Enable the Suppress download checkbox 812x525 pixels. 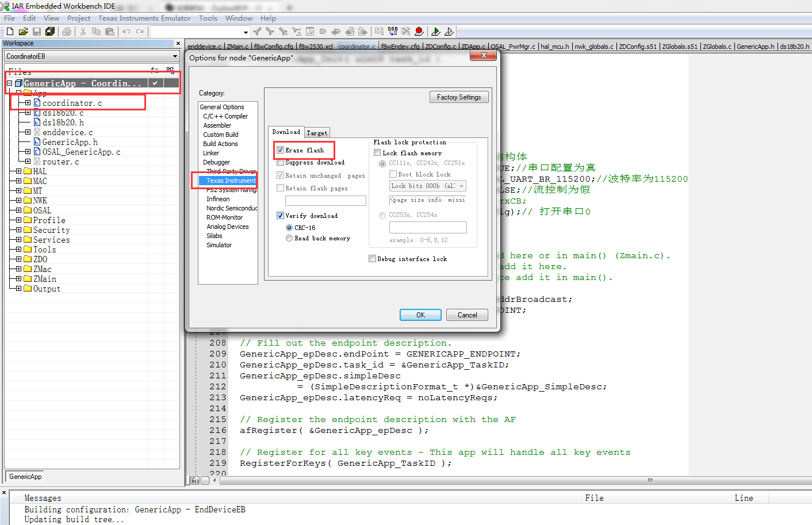click(281, 163)
